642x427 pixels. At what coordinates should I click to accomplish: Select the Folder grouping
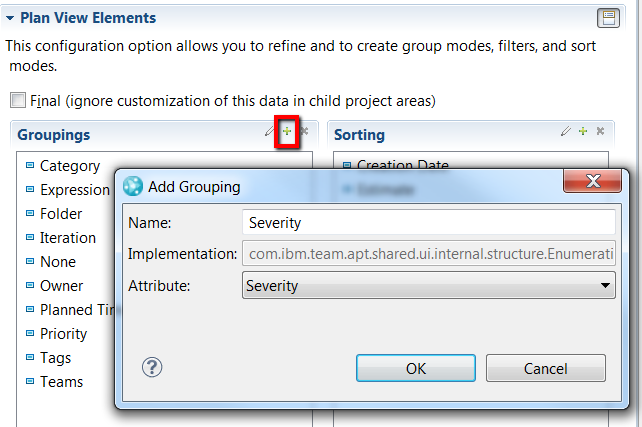pos(54,214)
